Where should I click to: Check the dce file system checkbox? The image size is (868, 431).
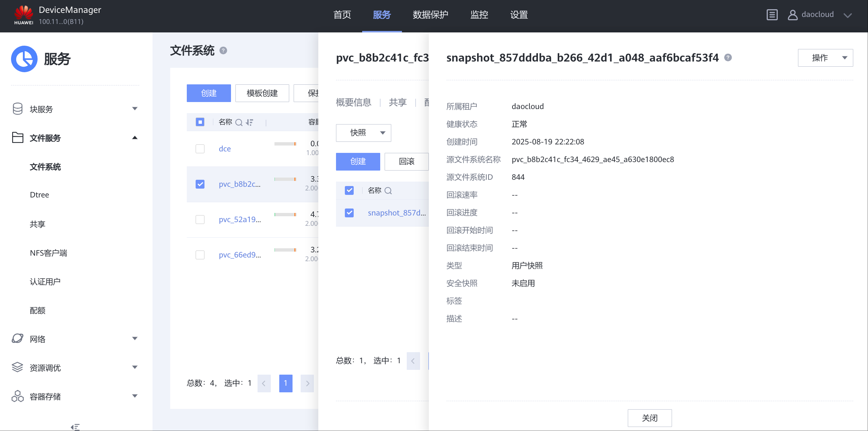(x=200, y=149)
